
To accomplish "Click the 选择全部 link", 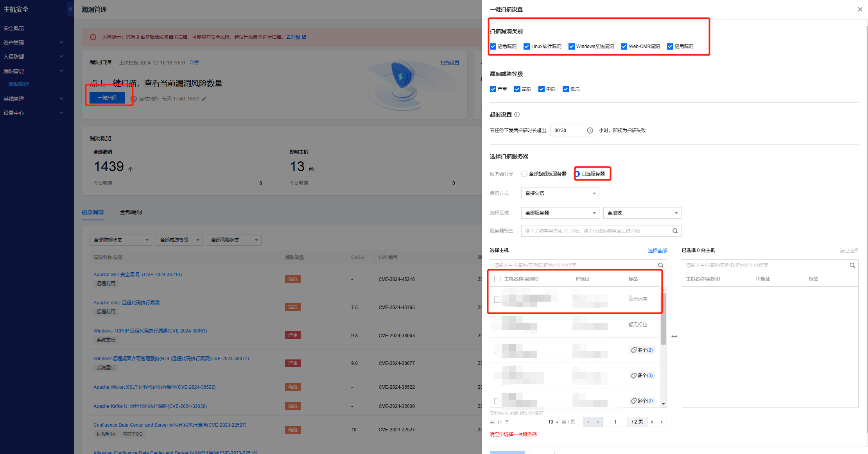I will [657, 250].
